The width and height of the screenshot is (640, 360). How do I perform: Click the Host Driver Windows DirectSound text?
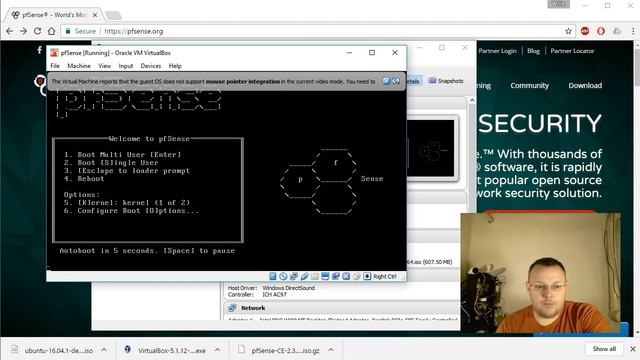pyautogui.click(x=271, y=288)
